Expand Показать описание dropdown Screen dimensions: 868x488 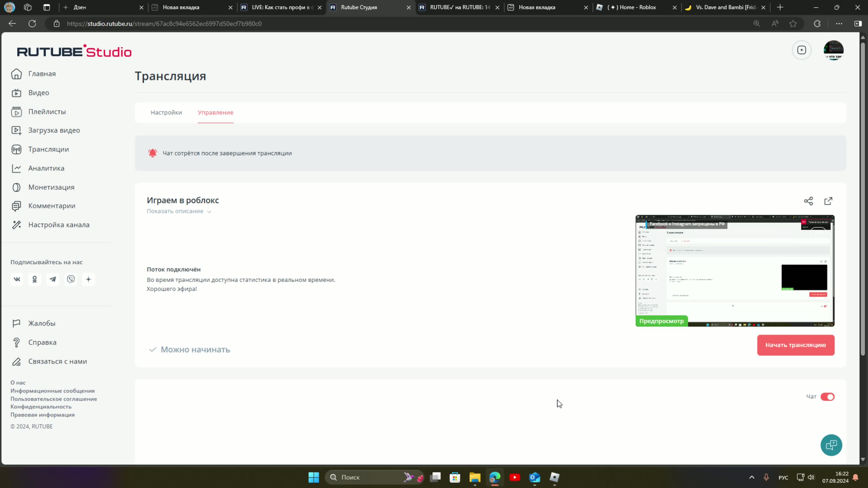pos(179,211)
